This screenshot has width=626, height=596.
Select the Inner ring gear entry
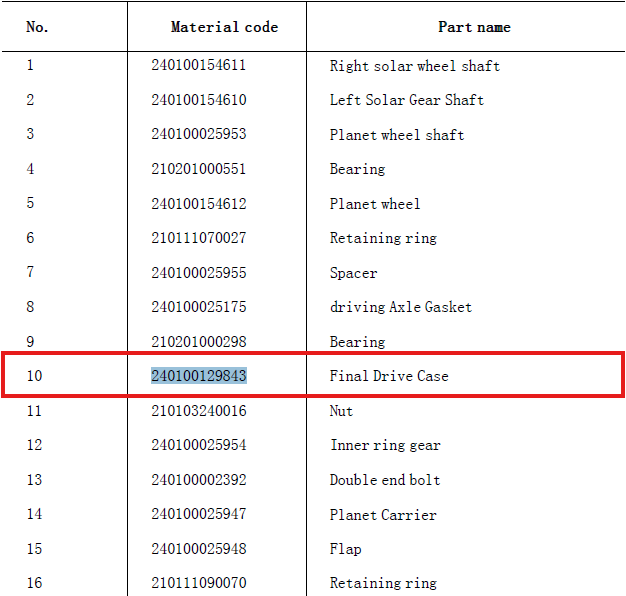tap(385, 446)
